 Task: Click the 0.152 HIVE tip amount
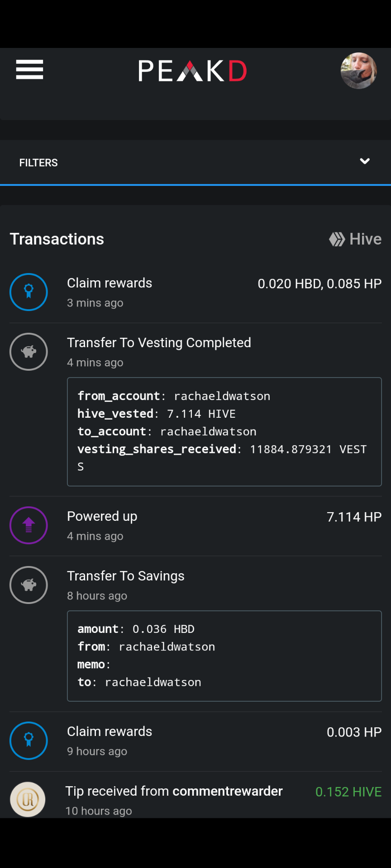(x=348, y=792)
